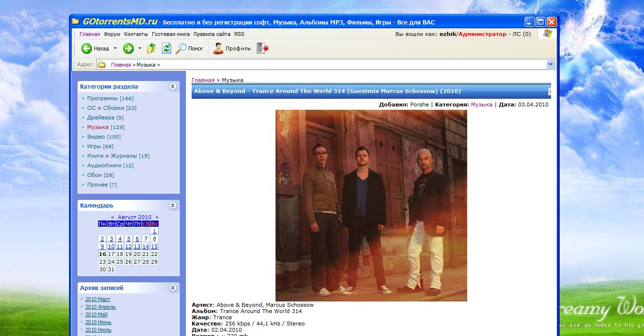The image size is (644, 336).
Task: Open the 2010 Апрель archive
Action: coord(101,307)
